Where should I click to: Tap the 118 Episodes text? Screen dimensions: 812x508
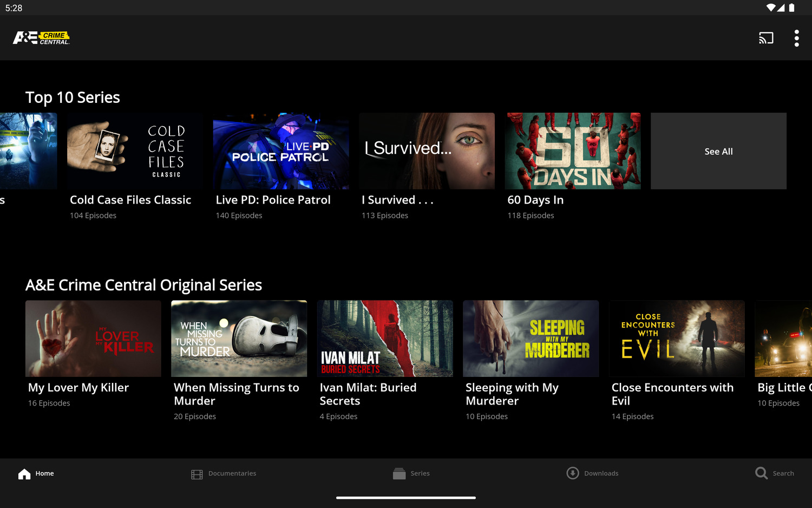point(531,216)
